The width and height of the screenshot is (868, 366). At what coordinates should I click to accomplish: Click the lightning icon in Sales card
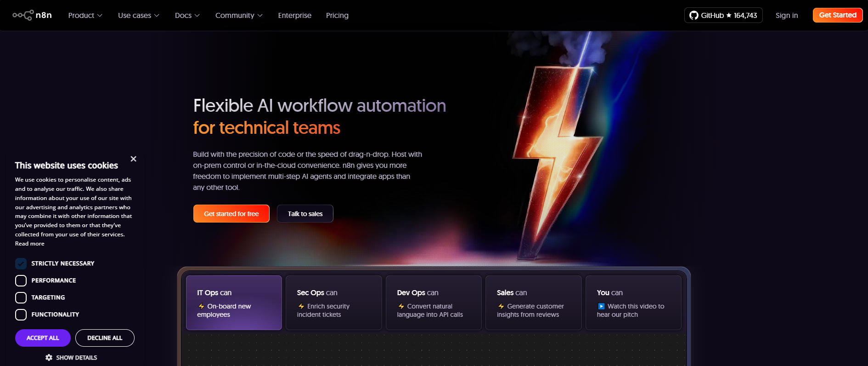coord(501,306)
